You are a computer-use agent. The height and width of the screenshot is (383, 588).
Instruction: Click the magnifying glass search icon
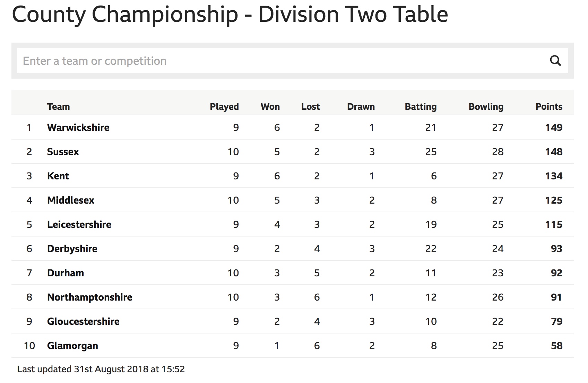click(x=555, y=61)
